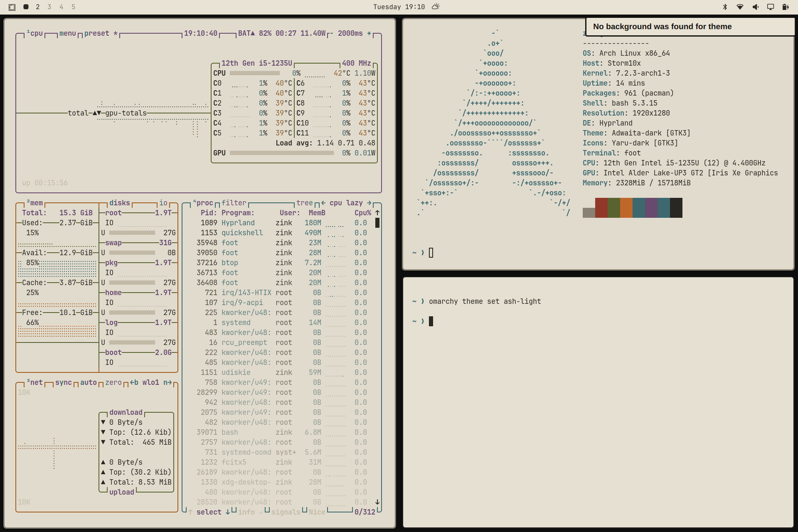Click the red swatch in terminal palette
This screenshot has width=798, height=532.
(x=601, y=208)
